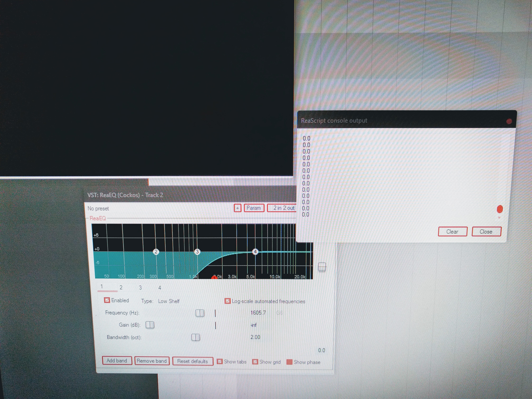
Task: Close the ReaScript console with Close button
Action: (486, 232)
